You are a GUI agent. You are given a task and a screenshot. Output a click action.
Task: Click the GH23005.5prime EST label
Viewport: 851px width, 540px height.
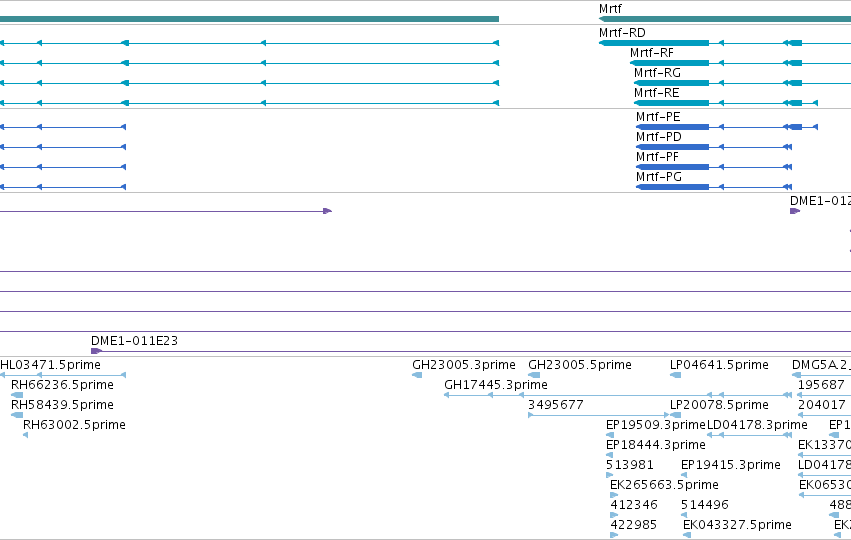pos(580,365)
